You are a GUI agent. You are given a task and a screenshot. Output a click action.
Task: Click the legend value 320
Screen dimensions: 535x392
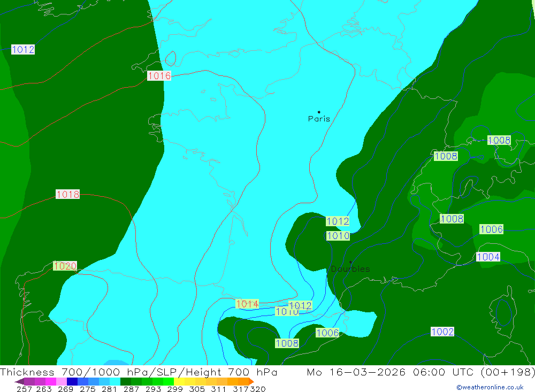[258, 389]
